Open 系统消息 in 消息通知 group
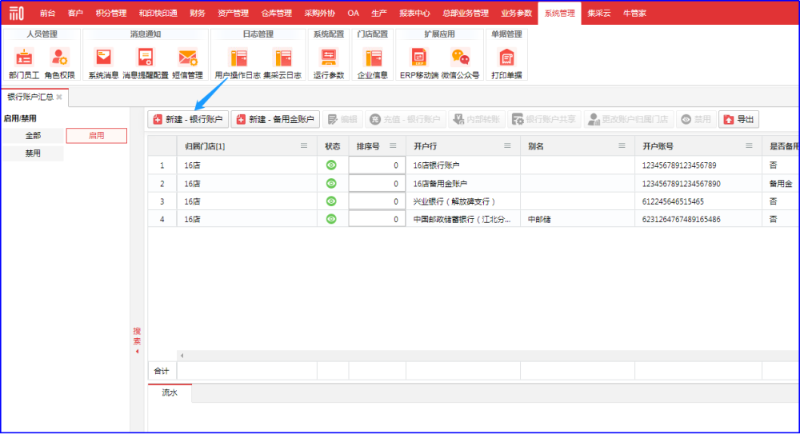This screenshot has height=434, width=800. coord(104,63)
